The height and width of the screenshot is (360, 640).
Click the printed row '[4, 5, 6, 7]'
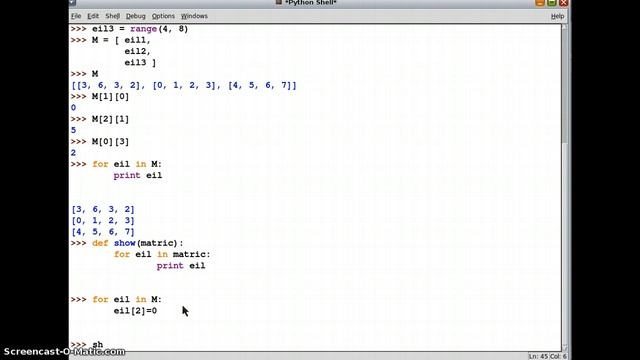point(103,232)
